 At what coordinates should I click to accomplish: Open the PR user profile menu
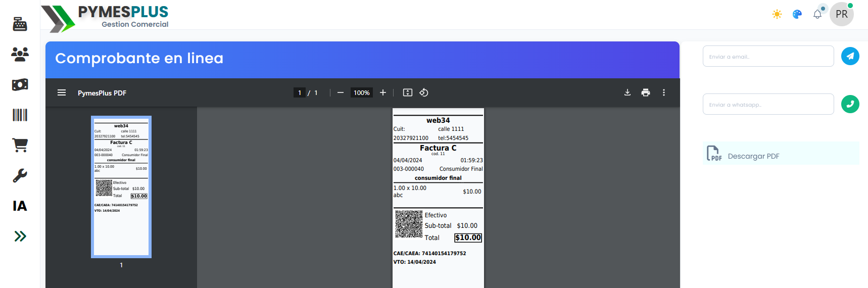point(842,14)
